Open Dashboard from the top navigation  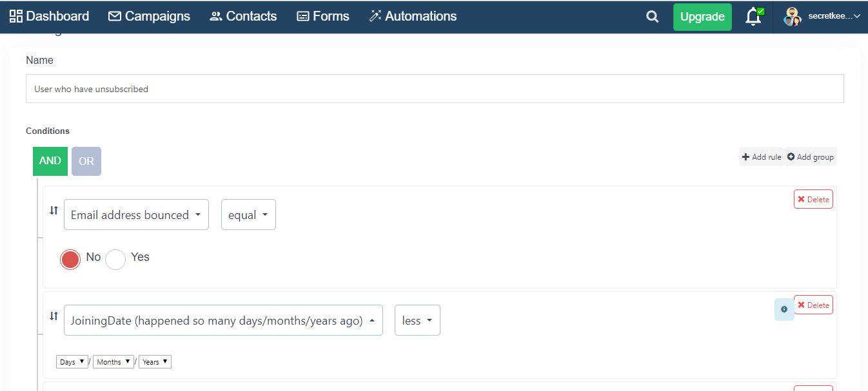(x=49, y=16)
